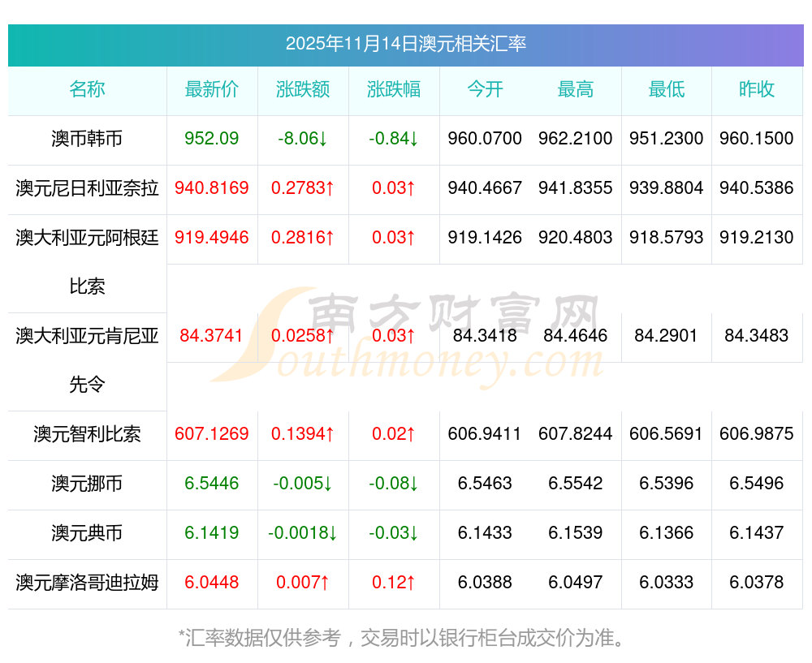The image size is (812, 663).
Task: Click the latest price 919.4946
Action: (x=212, y=238)
